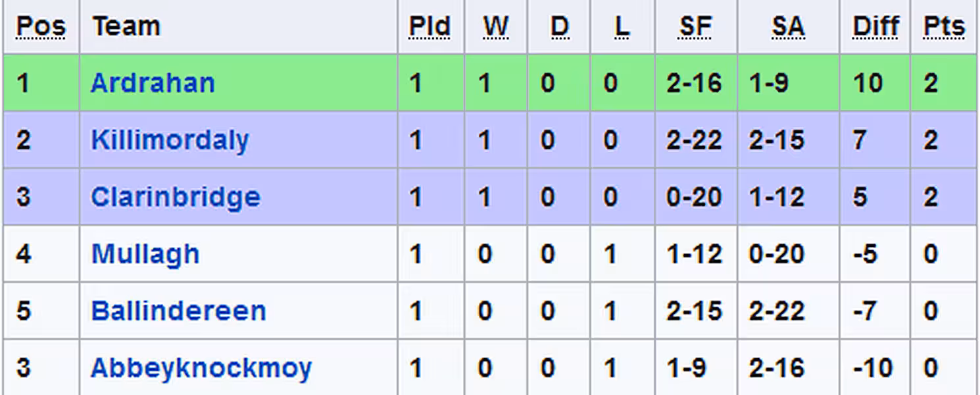The height and width of the screenshot is (395, 980).
Task: Click the L column header abbreviation
Action: tap(622, 26)
